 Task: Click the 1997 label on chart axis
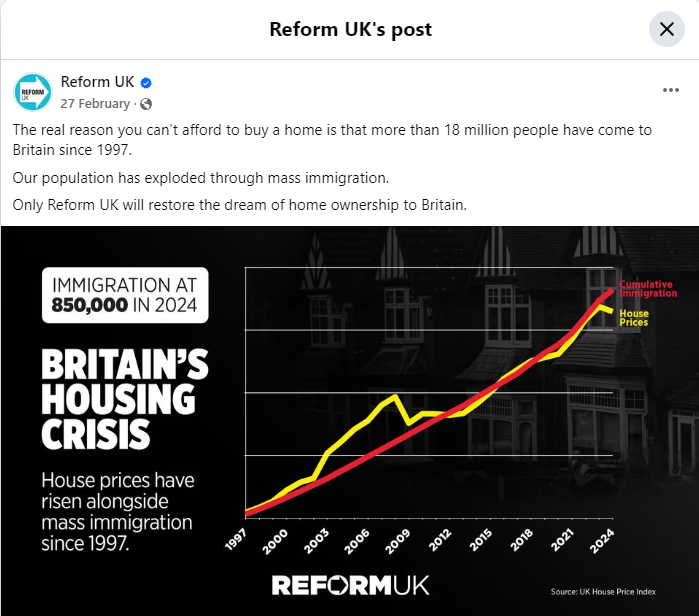tap(235, 540)
